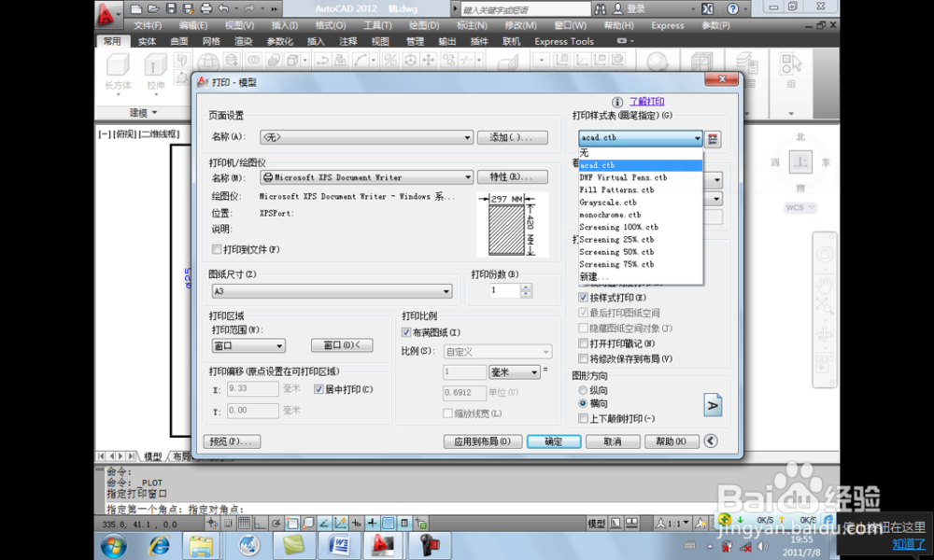Toggle grid display in status bar

coord(244,524)
